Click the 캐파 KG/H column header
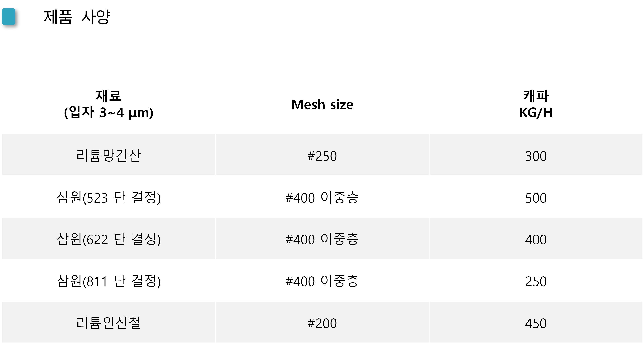The width and height of the screenshot is (644, 344). tap(536, 104)
